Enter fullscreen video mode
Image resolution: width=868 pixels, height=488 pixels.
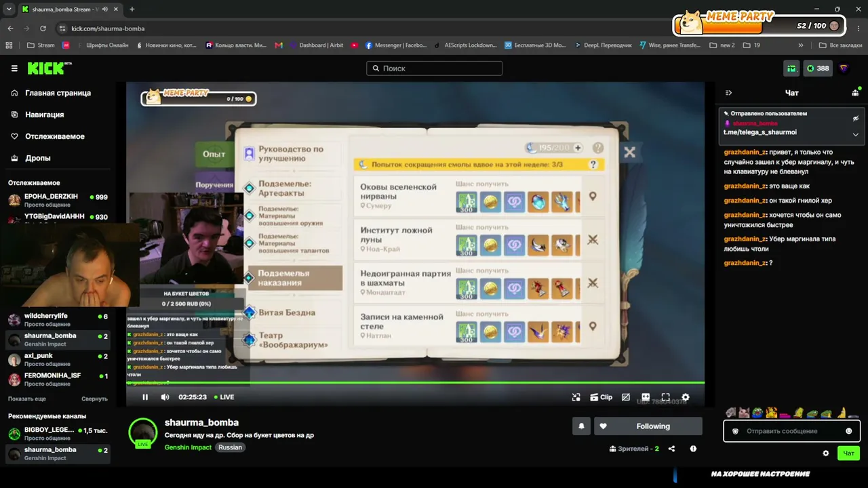665,397
